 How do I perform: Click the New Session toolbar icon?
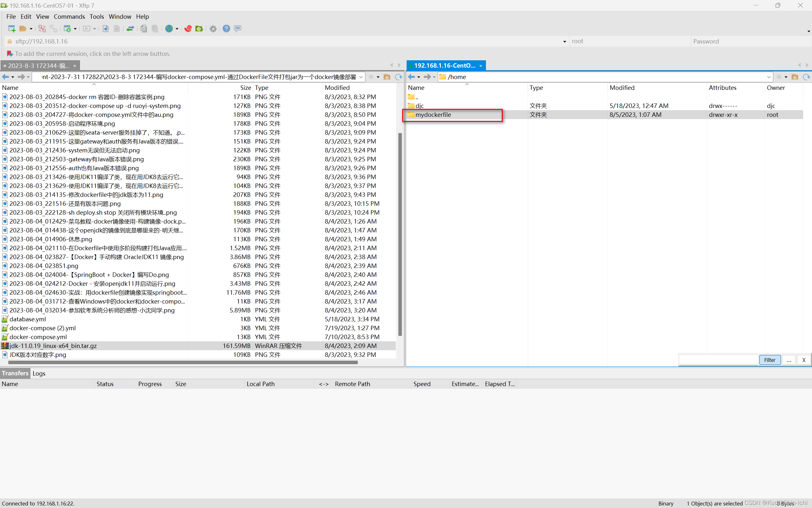11,29
